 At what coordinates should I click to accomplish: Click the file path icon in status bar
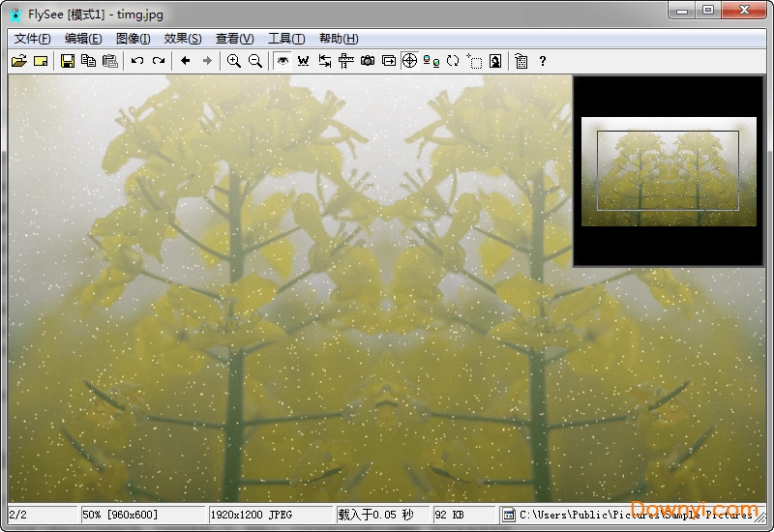pyautogui.click(x=509, y=516)
